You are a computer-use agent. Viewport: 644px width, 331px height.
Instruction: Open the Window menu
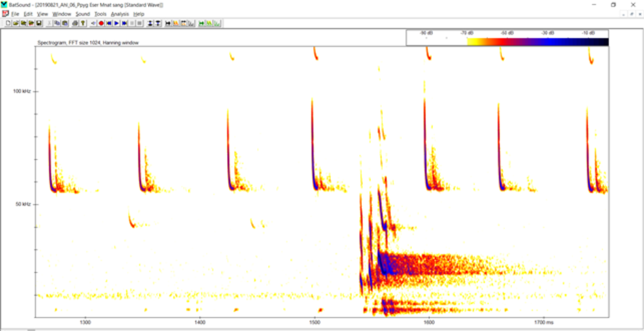(62, 14)
